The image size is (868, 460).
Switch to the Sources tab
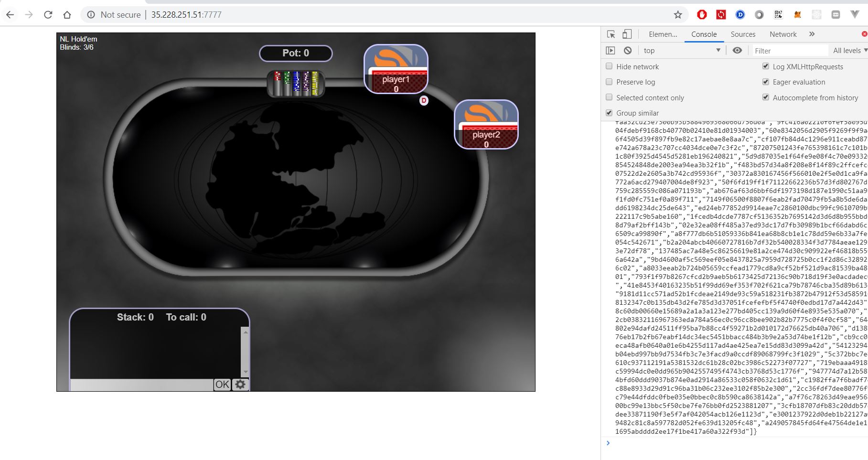(x=742, y=34)
